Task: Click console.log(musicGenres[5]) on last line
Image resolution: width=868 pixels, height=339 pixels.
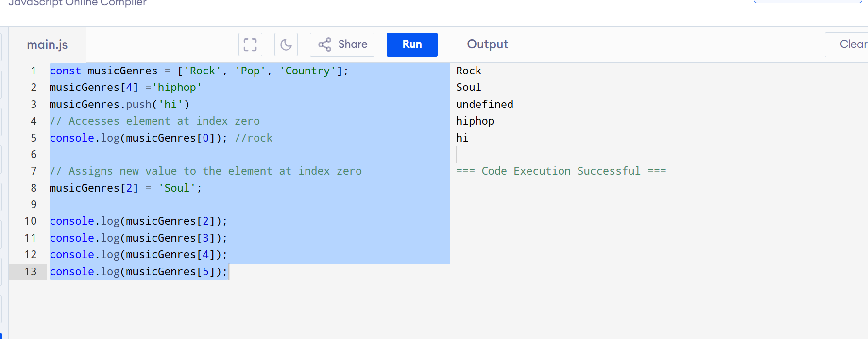Action: (138, 272)
